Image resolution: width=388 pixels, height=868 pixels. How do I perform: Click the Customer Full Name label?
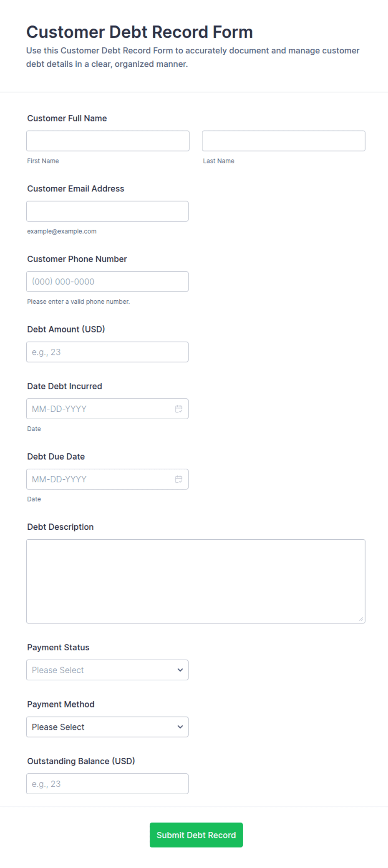coord(67,118)
